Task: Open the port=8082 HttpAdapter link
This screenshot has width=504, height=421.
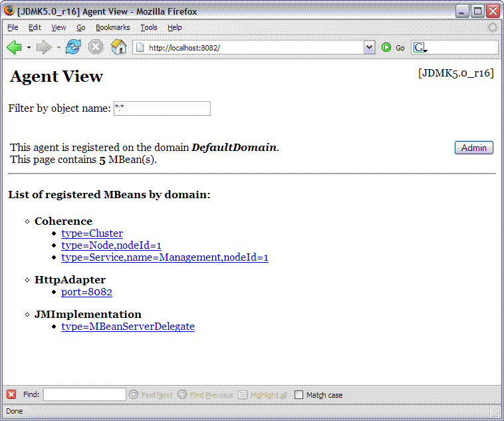Action: (x=87, y=292)
